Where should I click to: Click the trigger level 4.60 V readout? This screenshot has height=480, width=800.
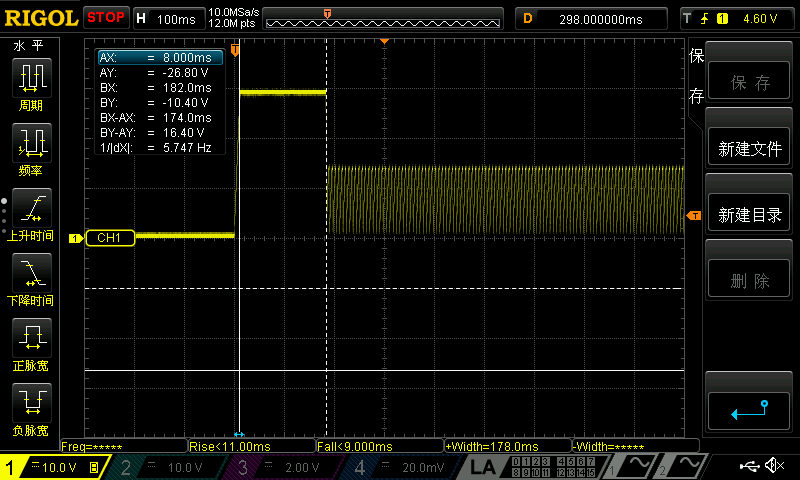tap(760, 19)
